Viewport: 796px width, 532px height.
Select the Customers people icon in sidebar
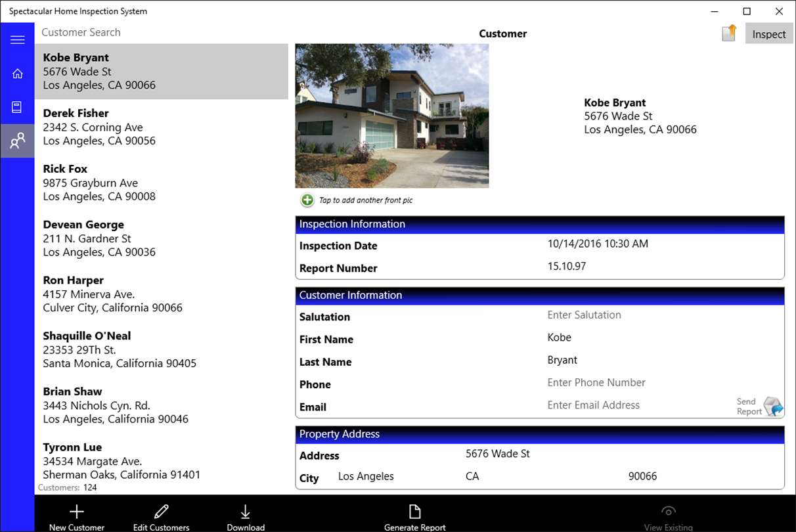18,141
